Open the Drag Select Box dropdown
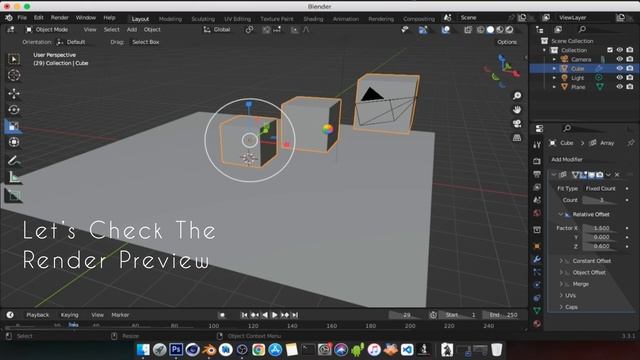Image resolution: width=640 pixels, height=360 pixels. coord(146,42)
